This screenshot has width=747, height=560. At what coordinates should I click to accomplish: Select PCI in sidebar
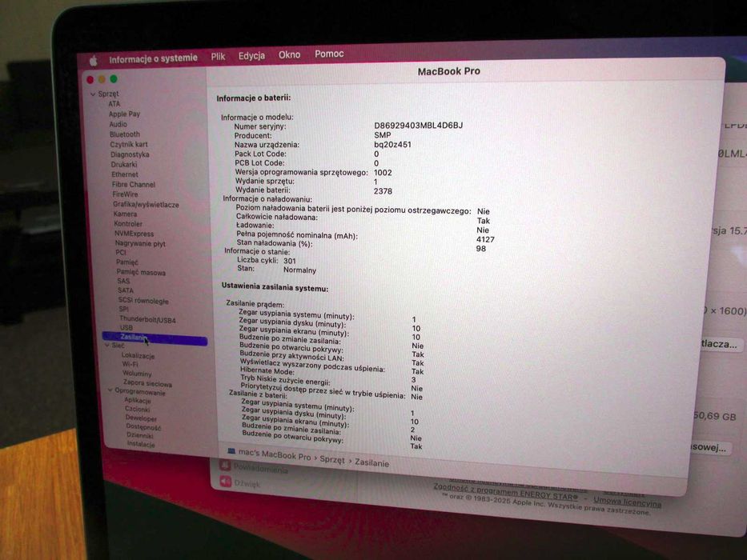[121, 252]
